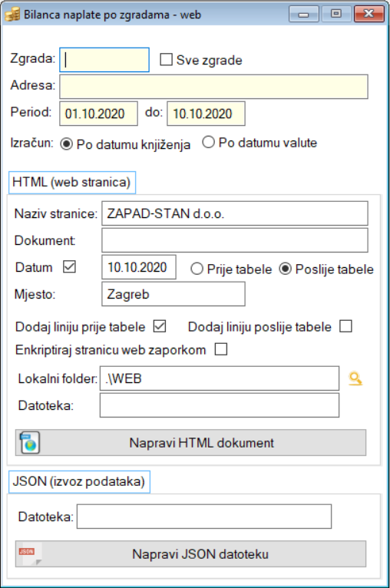
Task: Click the Naziv stranice text field
Action: pos(235,213)
